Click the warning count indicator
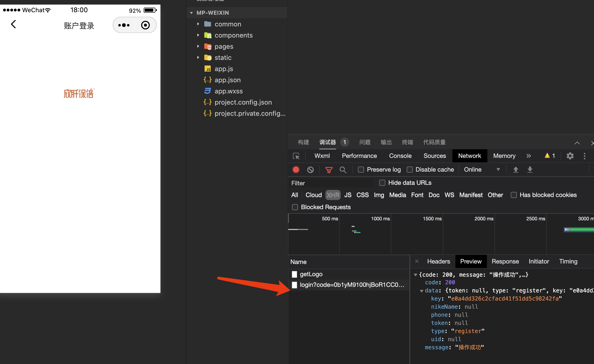This screenshot has width=594, height=364. [x=550, y=156]
